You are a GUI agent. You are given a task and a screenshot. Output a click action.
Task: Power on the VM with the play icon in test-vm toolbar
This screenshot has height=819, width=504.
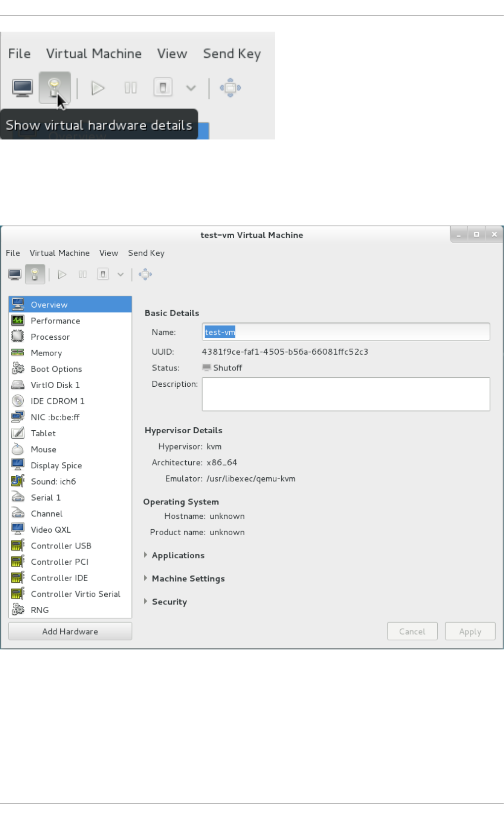(x=62, y=274)
